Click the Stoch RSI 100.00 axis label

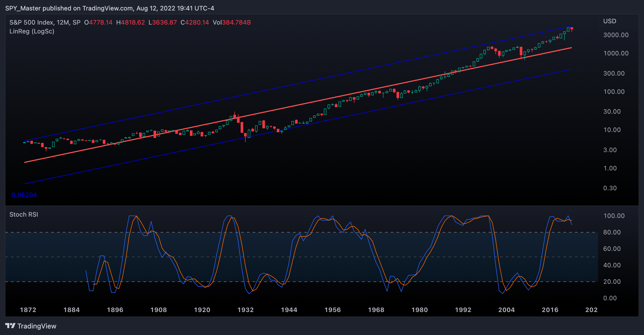614,216
